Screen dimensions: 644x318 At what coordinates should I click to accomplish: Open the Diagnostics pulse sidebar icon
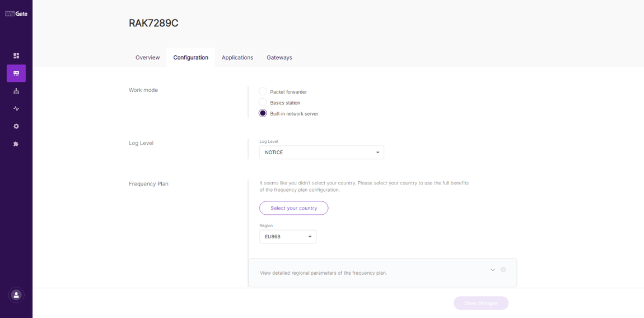pyautogui.click(x=16, y=109)
